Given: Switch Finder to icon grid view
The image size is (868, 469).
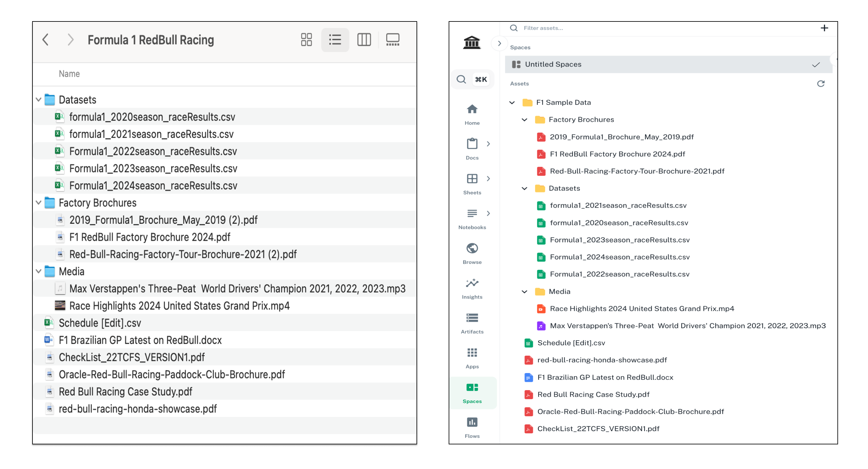Looking at the screenshot, I should 306,40.
